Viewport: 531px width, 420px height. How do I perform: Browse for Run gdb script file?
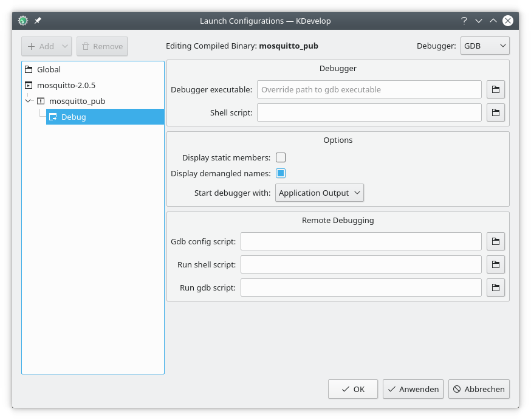496,287
